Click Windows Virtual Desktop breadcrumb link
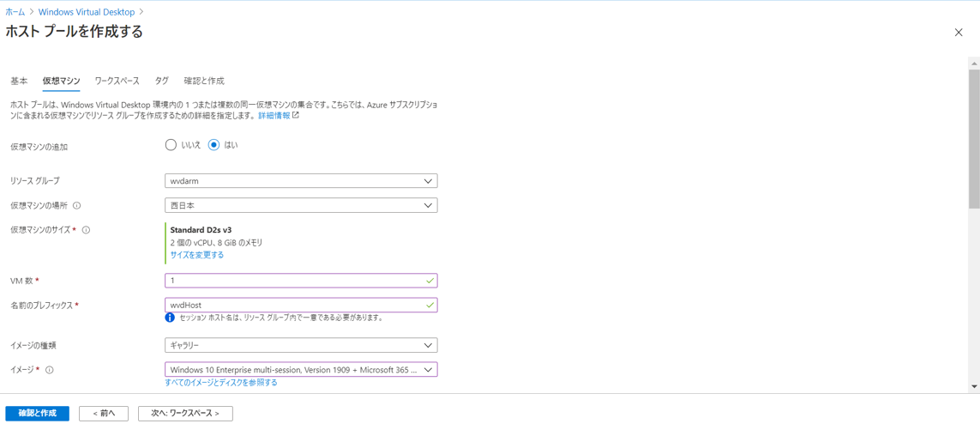Viewport: 980px width, 424px height. [x=87, y=11]
